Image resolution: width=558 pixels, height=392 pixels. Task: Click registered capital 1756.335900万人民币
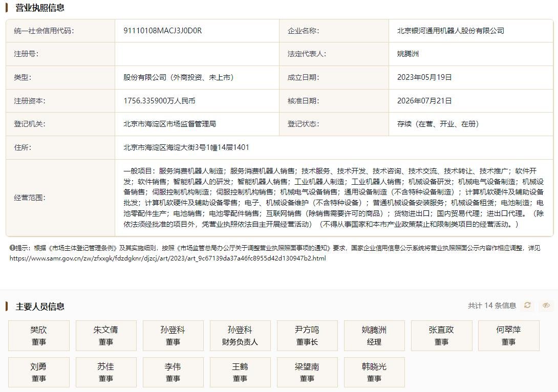159,101
